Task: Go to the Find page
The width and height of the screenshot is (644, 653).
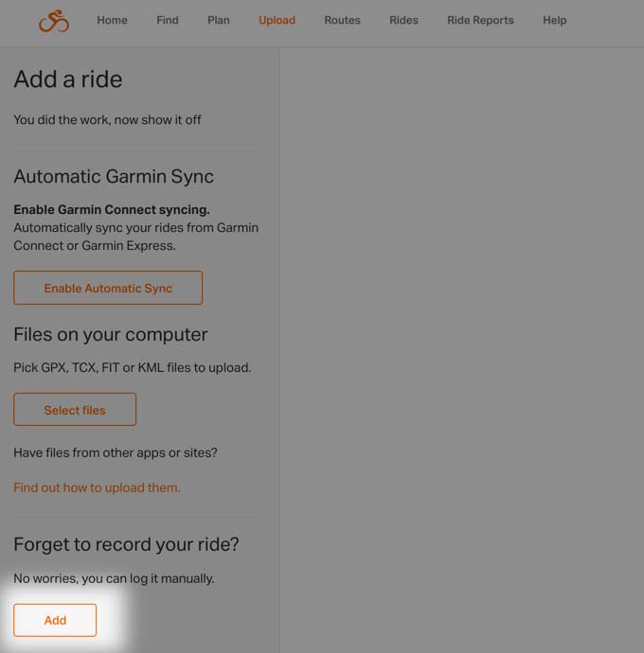Action: pos(168,20)
